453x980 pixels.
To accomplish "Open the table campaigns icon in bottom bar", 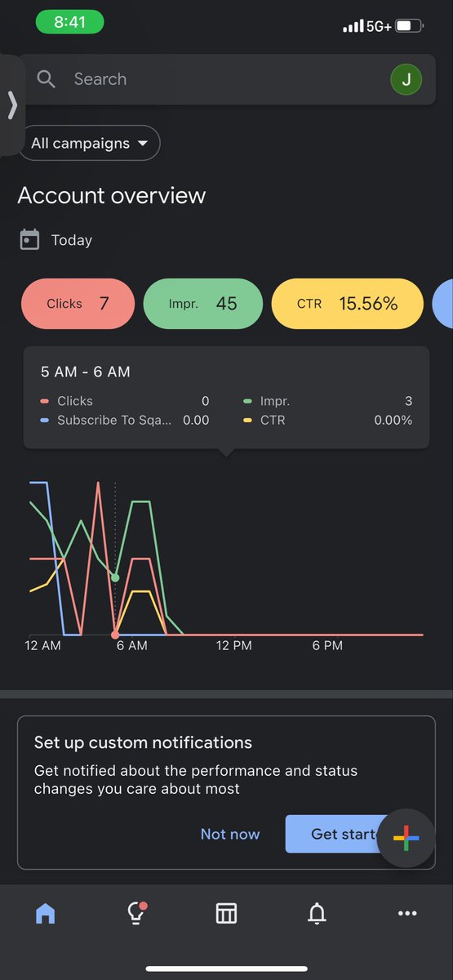I will pos(226,914).
